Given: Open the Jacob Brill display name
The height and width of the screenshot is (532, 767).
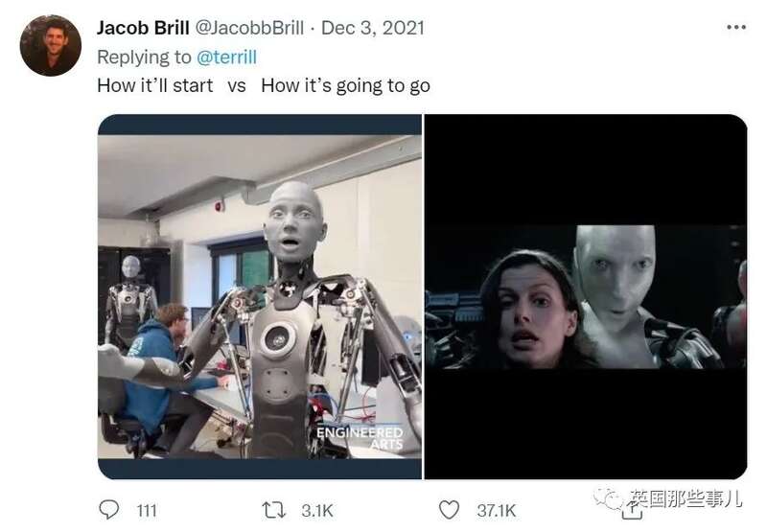Looking at the screenshot, I should pyautogui.click(x=143, y=28).
